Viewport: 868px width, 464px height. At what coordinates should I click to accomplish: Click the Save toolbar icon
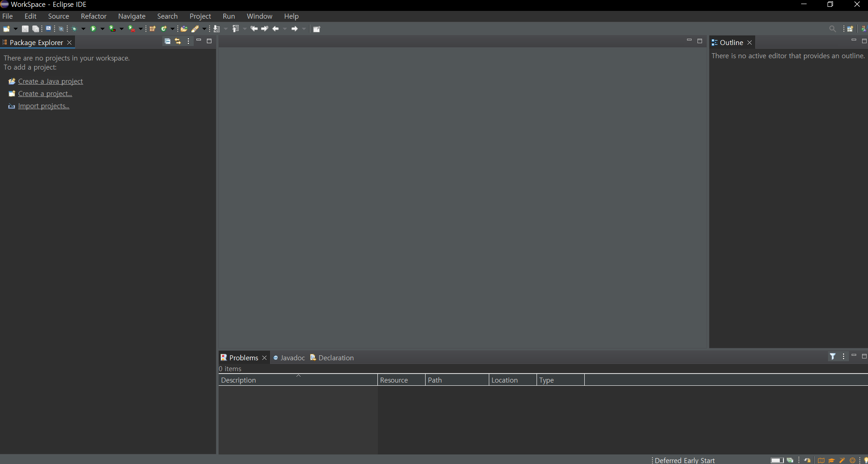click(x=25, y=29)
